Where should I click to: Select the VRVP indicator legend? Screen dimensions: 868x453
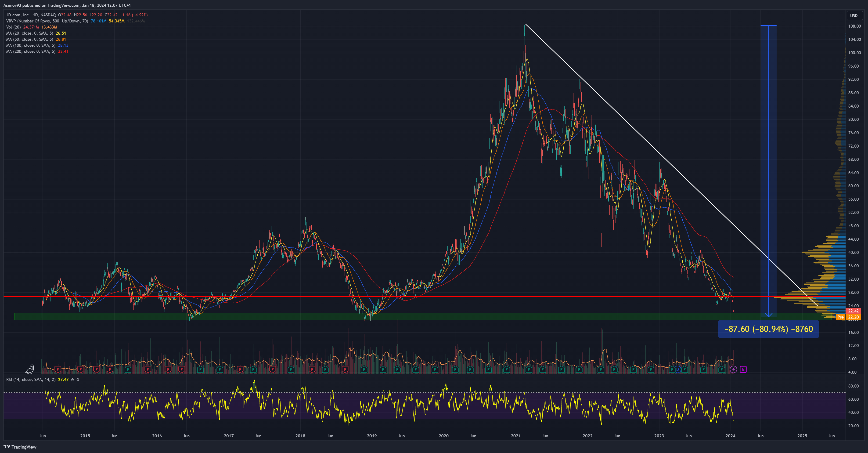coord(47,21)
